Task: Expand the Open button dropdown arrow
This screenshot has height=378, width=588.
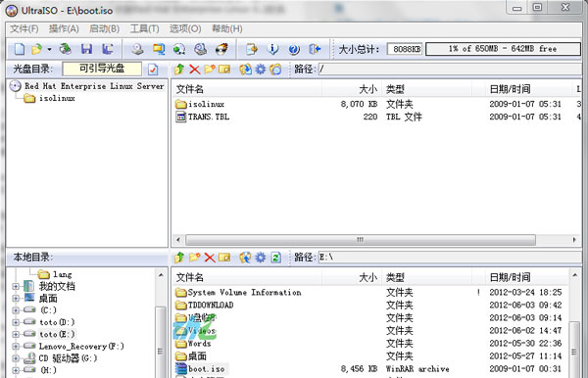Action: tap(49, 49)
